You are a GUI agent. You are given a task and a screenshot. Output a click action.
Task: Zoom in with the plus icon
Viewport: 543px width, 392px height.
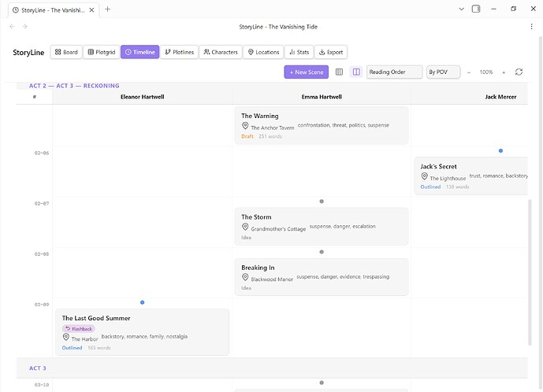tap(504, 72)
